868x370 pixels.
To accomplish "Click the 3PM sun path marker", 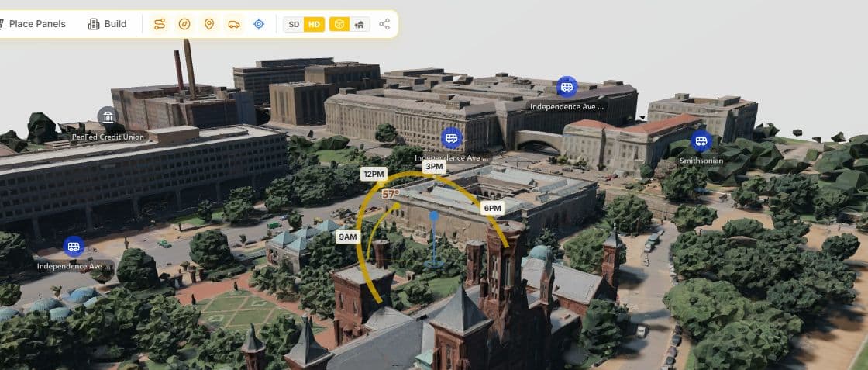I will coord(434,166).
